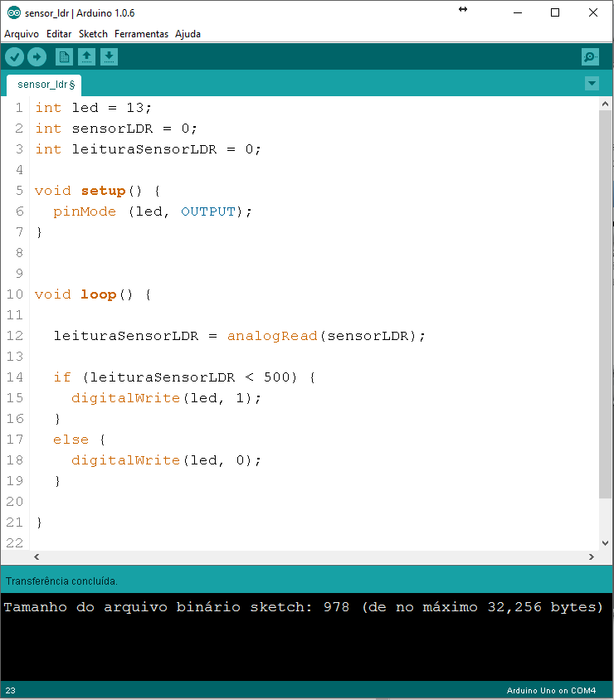
Task: Click the analogRead function call
Action: 272,336
